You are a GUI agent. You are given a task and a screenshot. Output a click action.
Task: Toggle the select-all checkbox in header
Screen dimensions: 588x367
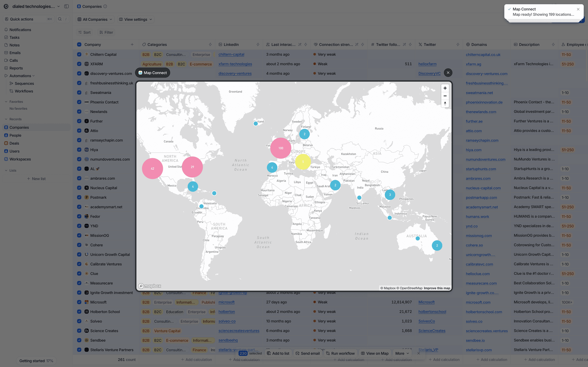79,44
